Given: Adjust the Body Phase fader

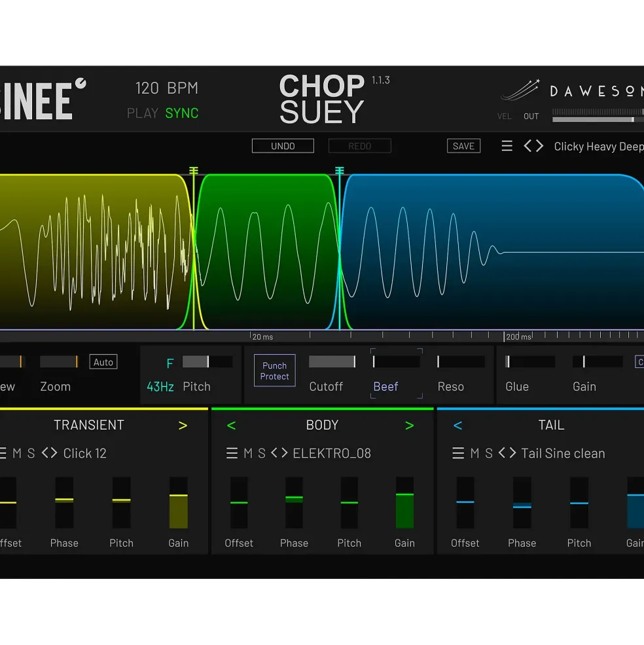Looking at the screenshot, I should coord(294,503).
